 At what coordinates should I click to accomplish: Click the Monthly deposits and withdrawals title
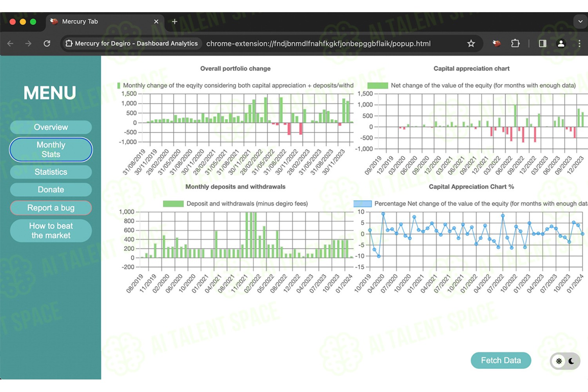[x=235, y=187]
